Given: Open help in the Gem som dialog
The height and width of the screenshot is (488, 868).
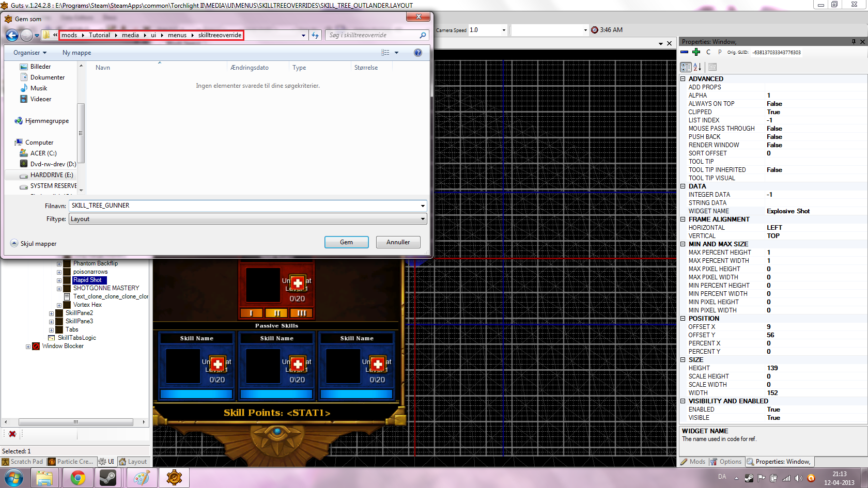Looking at the screenshot, I should click(x=418, y=53).
